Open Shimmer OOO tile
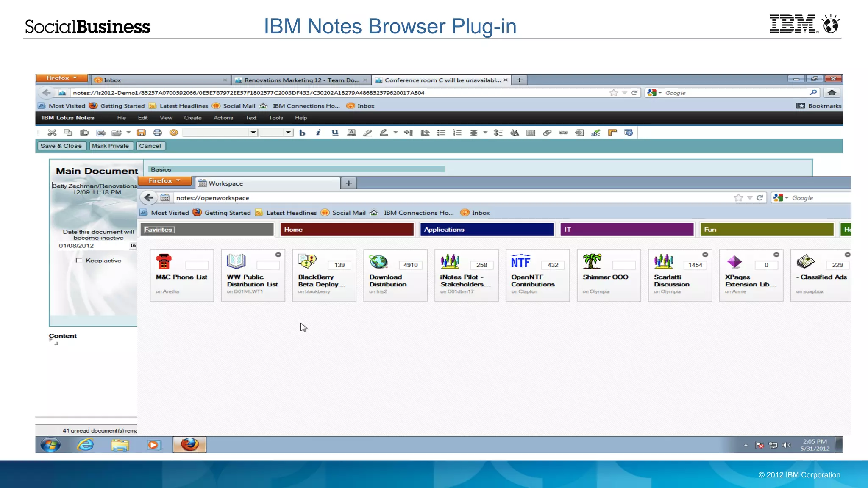 (609, 275)
